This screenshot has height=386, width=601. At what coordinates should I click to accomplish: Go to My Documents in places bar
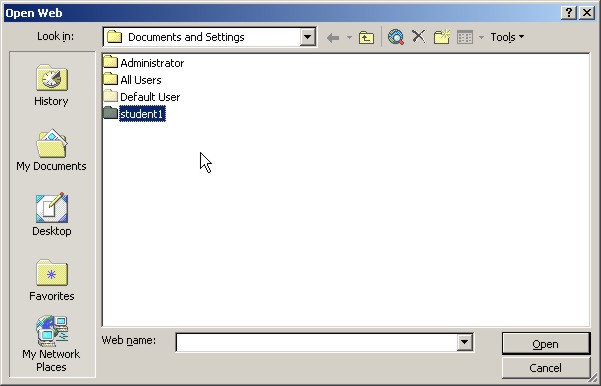(x=51, y=150)
